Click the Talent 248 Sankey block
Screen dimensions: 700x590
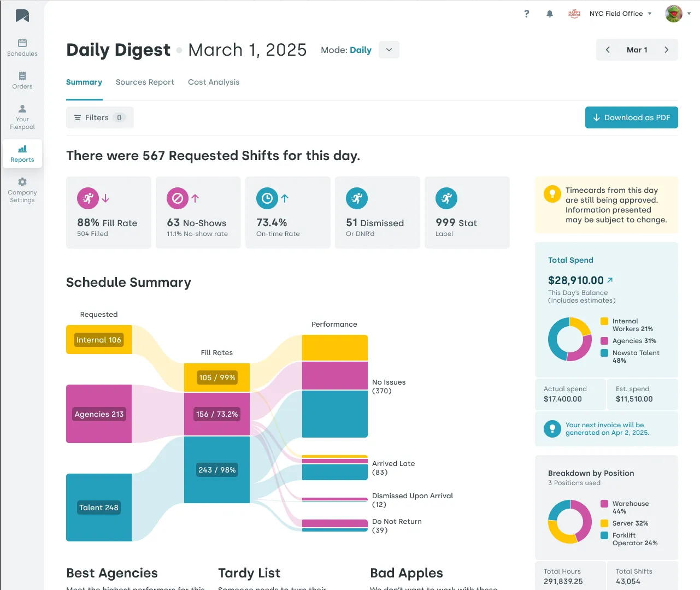[99, 508]
